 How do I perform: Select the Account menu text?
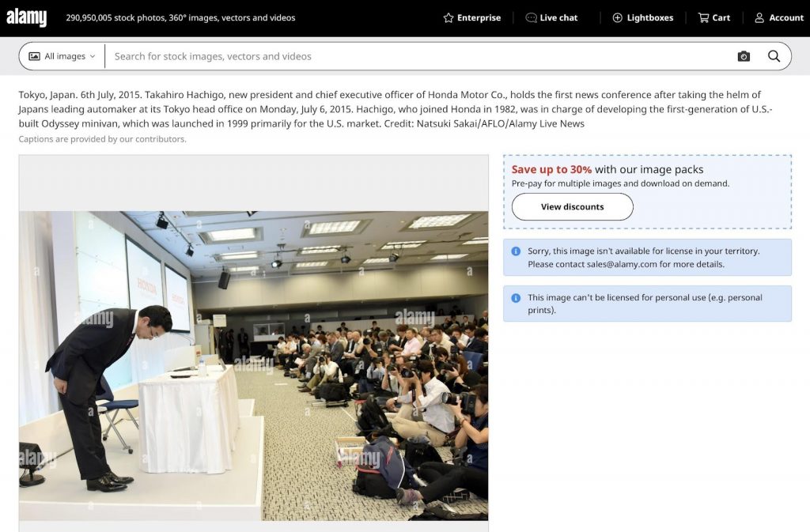click(785, 17)
